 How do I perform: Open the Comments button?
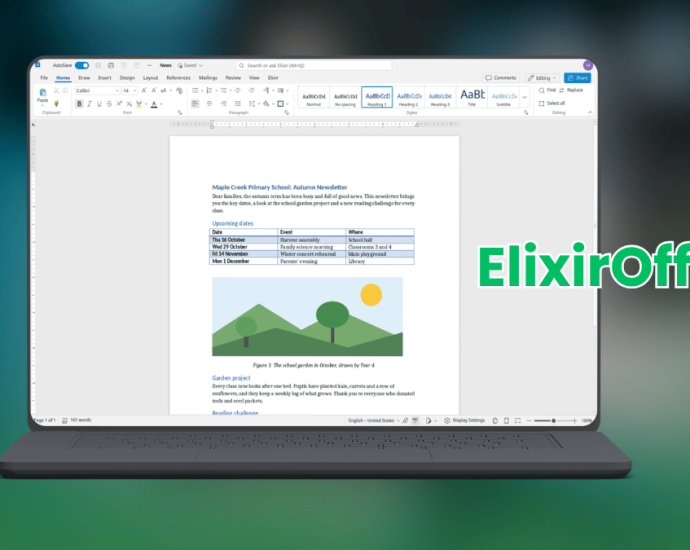pyautogui.click(x=501, y=78)
